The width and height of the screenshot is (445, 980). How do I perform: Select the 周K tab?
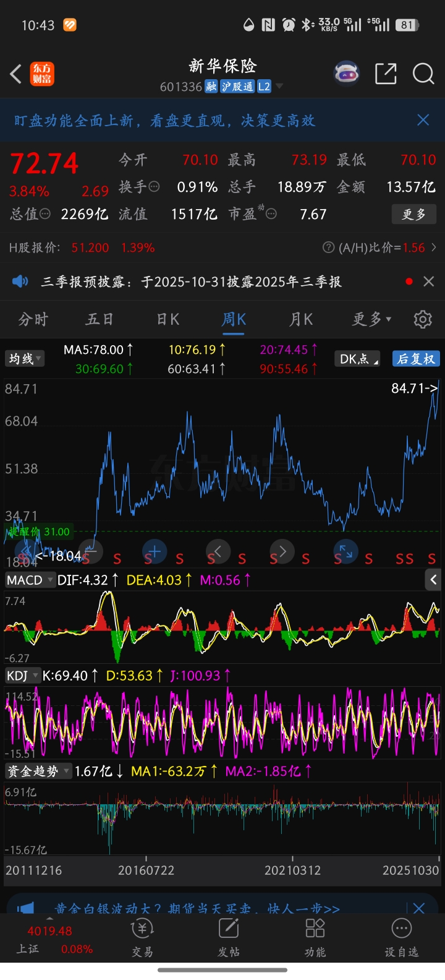coord(234,319)
